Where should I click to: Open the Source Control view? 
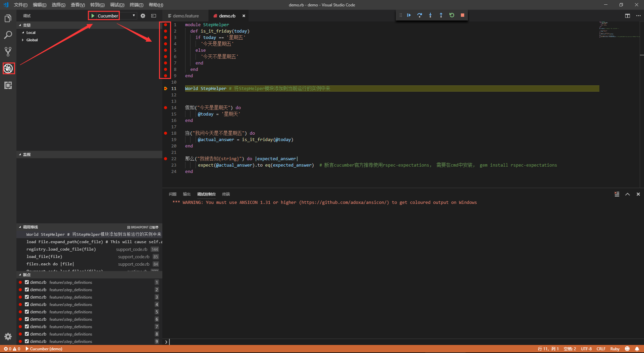click(8, 52)
